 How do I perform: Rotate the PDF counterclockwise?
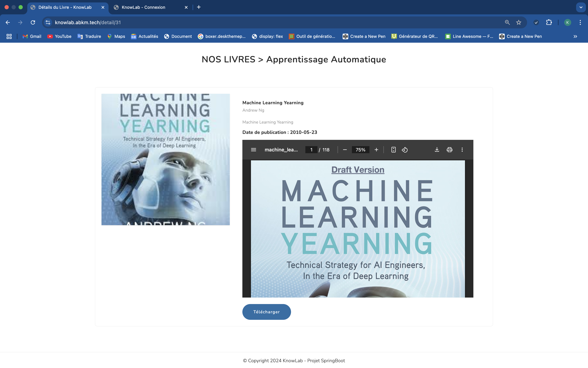click(405, 150)
